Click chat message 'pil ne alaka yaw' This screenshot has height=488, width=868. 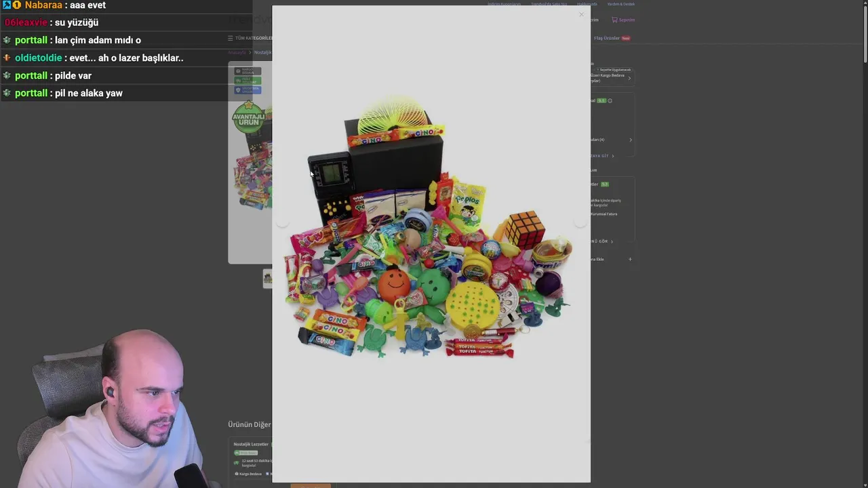click(x=89, y=93)
